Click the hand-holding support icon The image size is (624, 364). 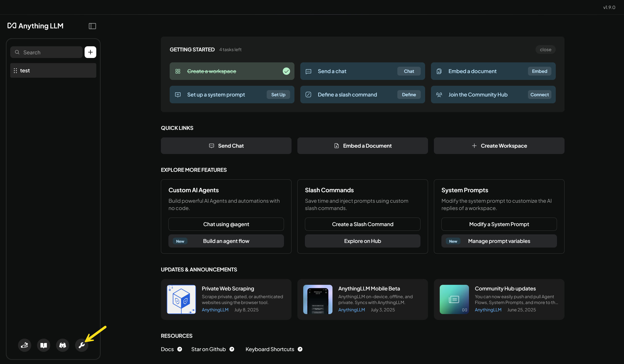tap(25, 345)
